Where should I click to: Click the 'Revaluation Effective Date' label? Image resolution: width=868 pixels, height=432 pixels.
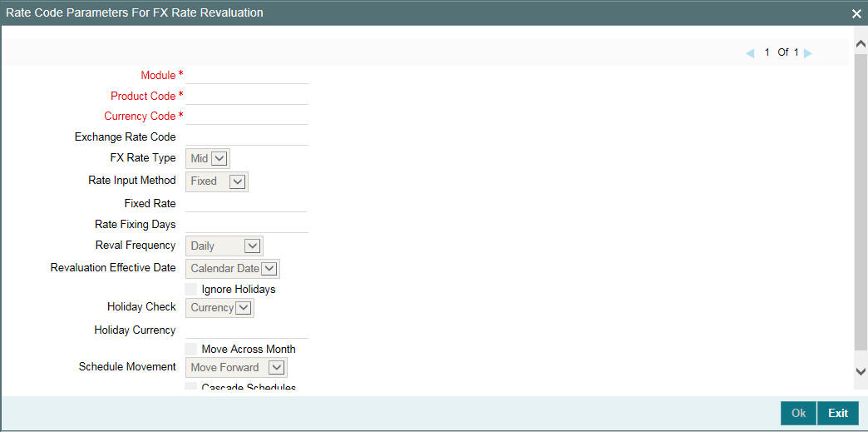pyautogui.click(x=113, y=267)
